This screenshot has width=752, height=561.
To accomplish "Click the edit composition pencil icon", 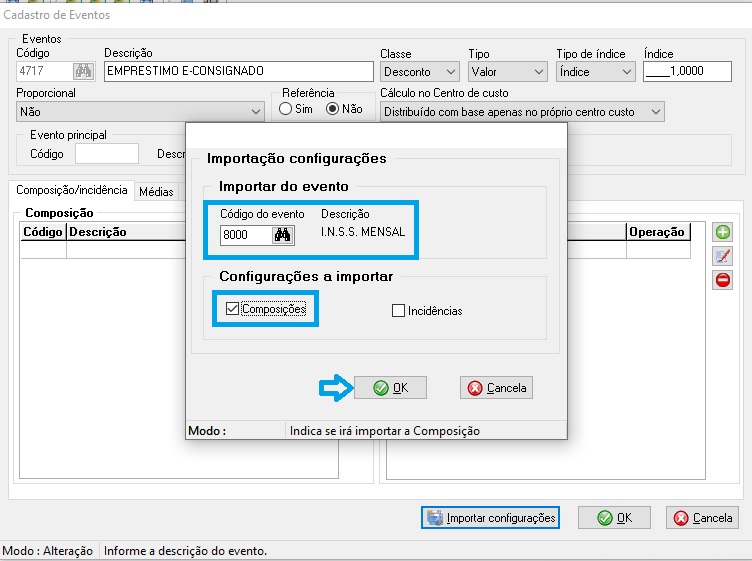I will [722, 256].
